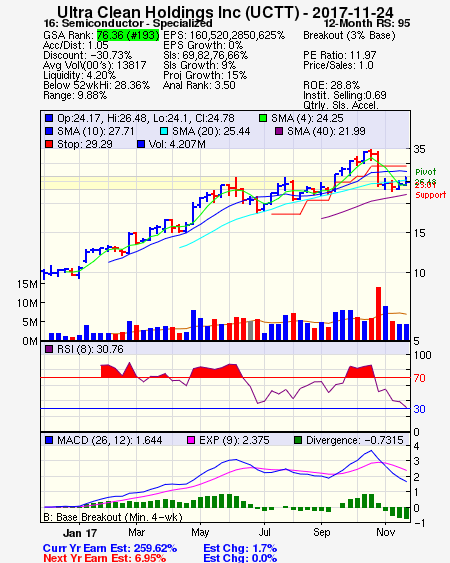Click the blue 30 RSI threshold label
The width and height of the screenshot is (450, 563).
pos(419,409)
